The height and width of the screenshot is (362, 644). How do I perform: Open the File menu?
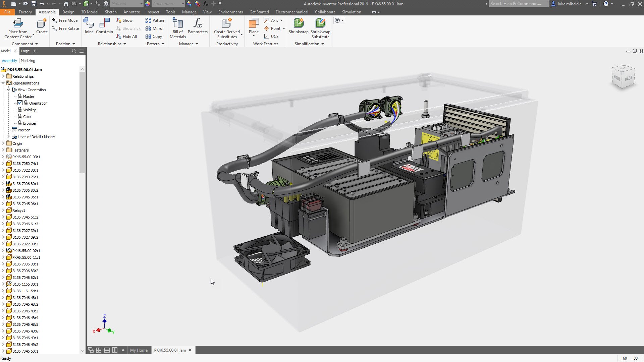[x=7, y=12]
